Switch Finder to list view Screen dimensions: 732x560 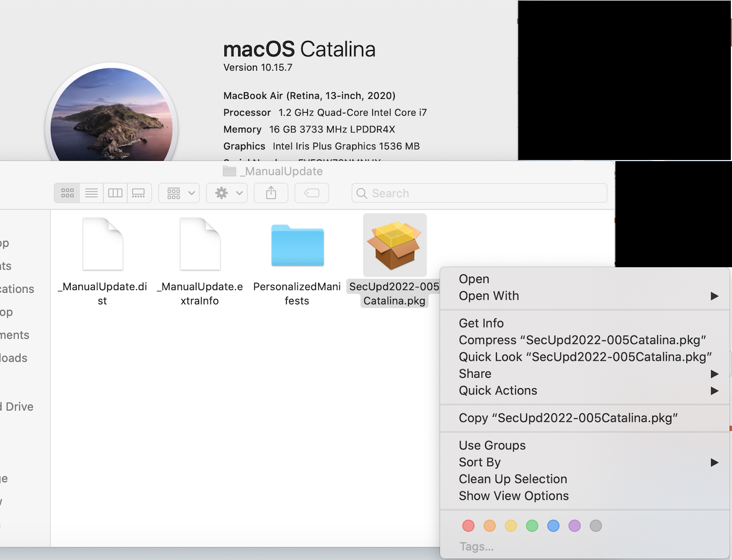click(92, 193)
